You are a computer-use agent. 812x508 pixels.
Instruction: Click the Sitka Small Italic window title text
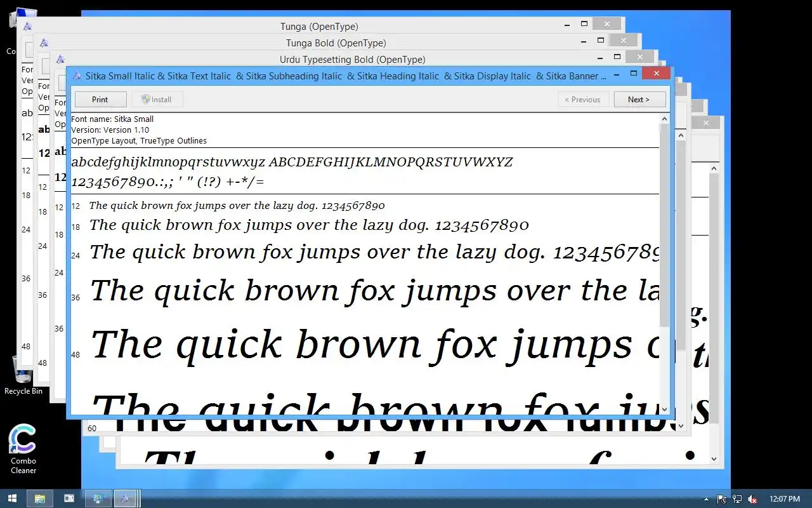tap(346, 76)
